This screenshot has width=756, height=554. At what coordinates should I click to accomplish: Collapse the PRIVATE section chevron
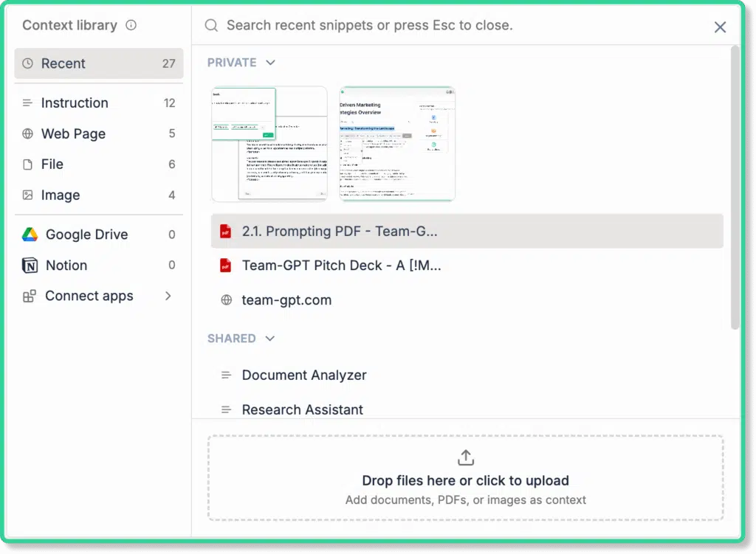pos(270,63)
